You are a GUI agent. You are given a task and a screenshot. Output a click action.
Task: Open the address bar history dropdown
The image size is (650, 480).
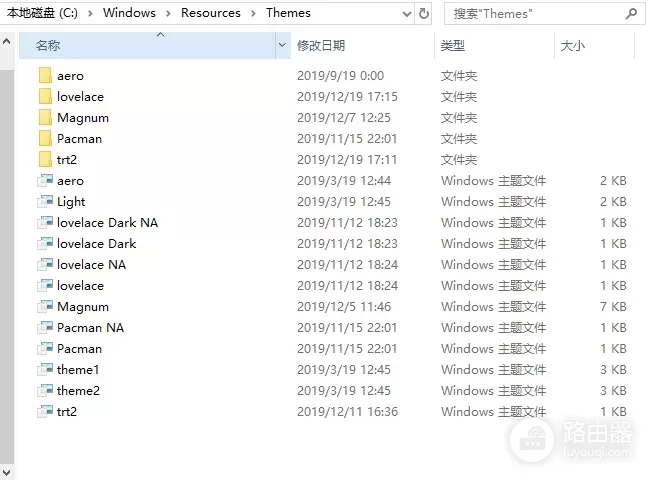coord(407,14)
